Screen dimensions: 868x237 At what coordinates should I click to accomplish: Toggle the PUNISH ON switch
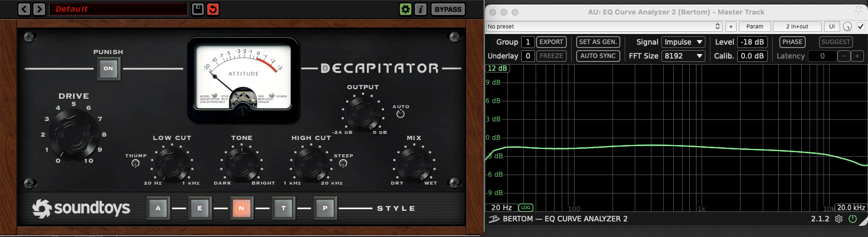109,69
